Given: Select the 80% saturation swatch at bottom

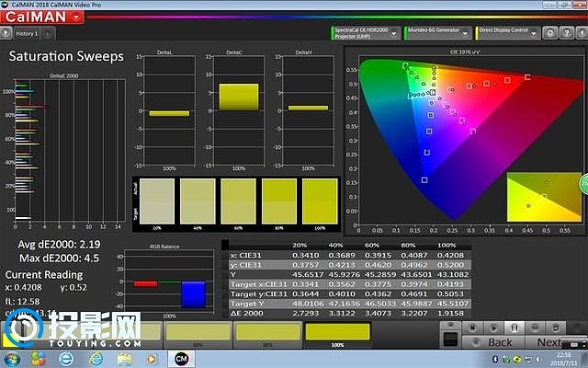Looking at the screenshot, I should click(x=266, y=332).
